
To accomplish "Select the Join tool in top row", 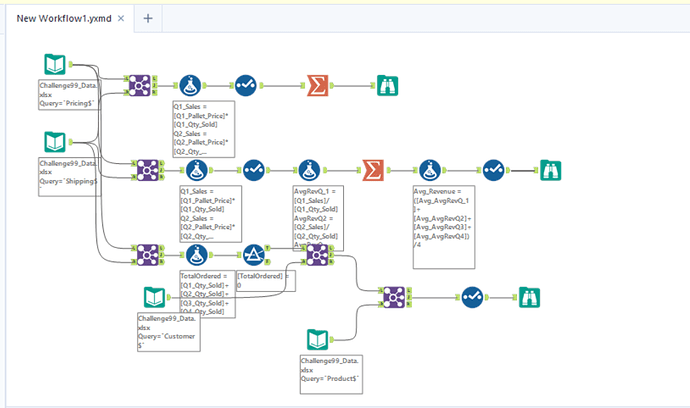I will [x=140, y=86].
